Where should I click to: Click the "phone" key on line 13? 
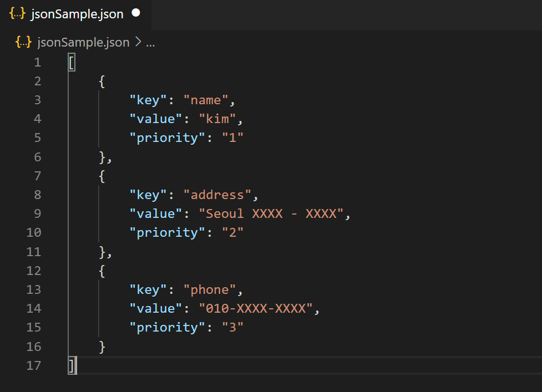[x=211, y=289]
